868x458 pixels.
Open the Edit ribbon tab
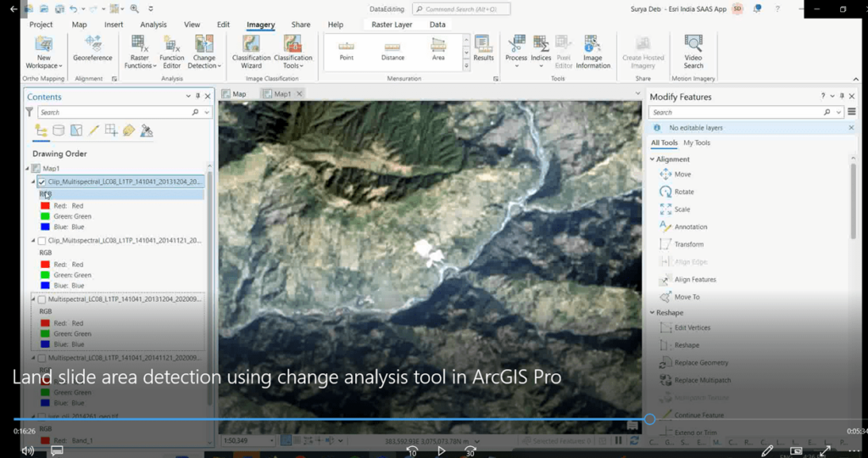(223, 25)
